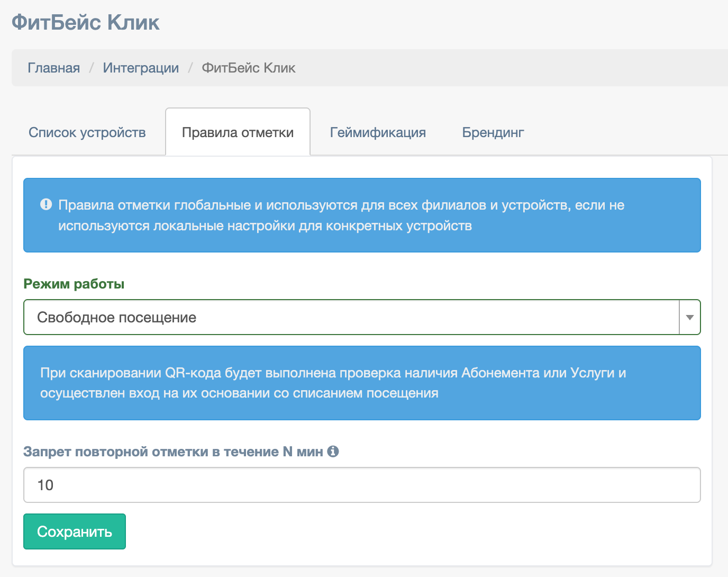
Task: Navigate to Главная in the breadcrumbs
Action: pos(54,68)
